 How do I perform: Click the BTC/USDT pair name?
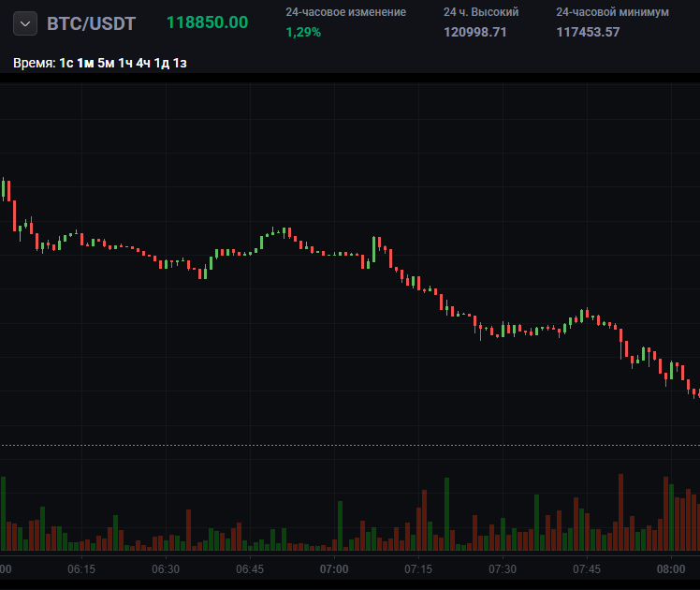click(91, 23)
